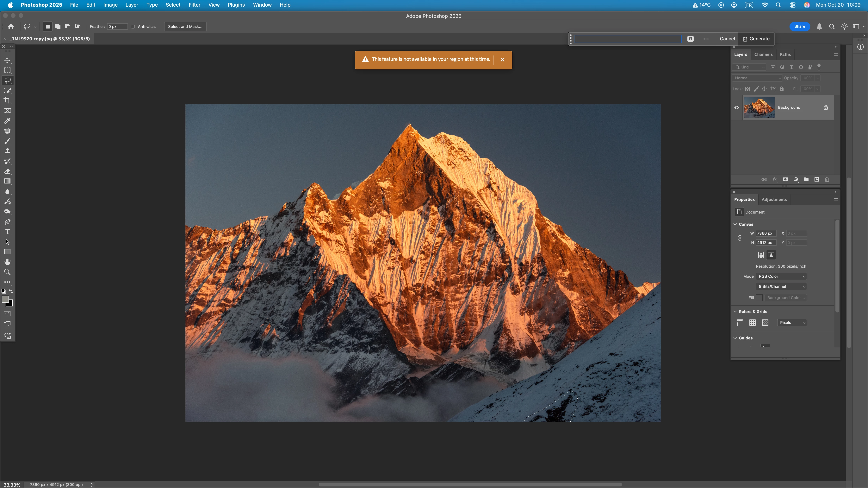This screenshot has height=488, width=868.
Task: Select the Pen tool
Action: coord(7,222)
